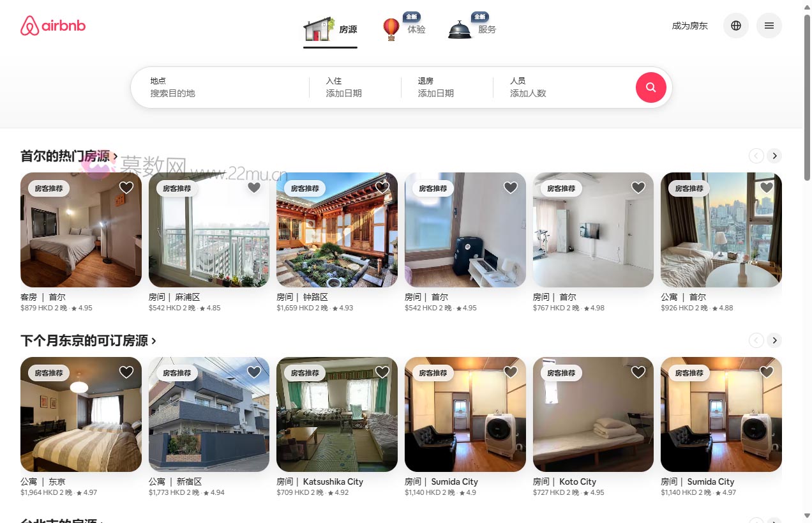The width and height of the screenshot is (812, 523).
Task: Click 成为房东 link
Action: (690, 26)
